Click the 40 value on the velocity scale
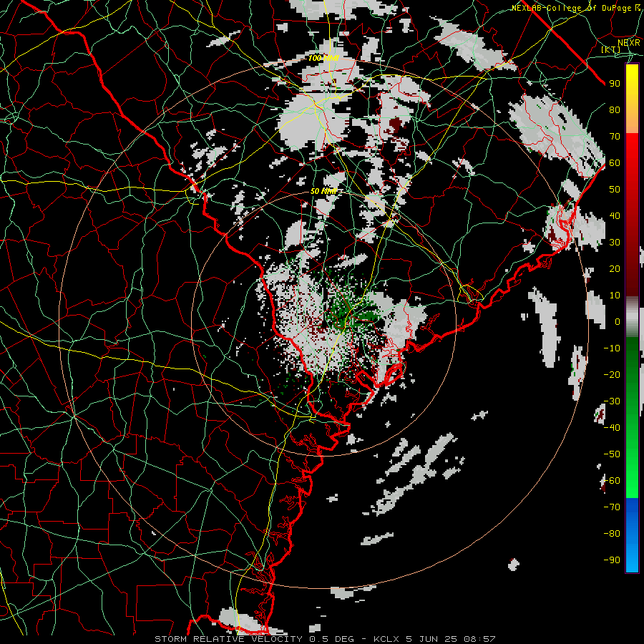The height and width of the screenshot is (644, 644). tap(615, 215)
